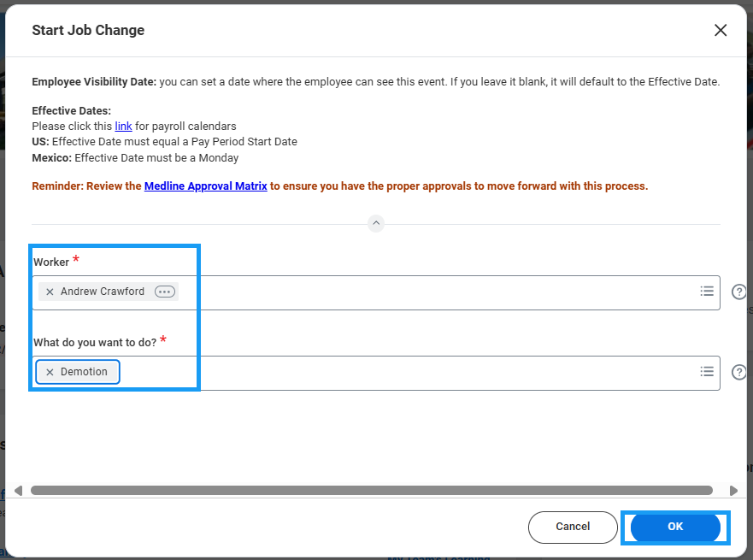Show help for What do you want to do
The image size is (753, 560).
click(739, 373)
